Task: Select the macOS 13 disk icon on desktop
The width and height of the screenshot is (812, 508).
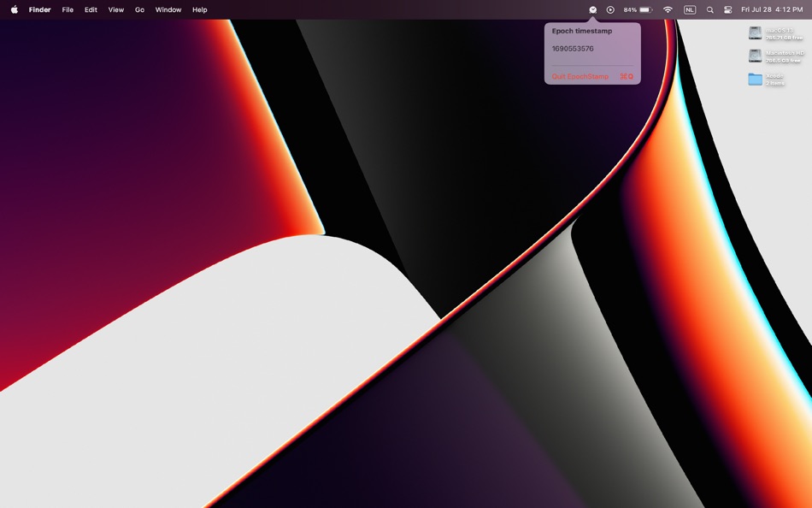Action: pos(755,33)
